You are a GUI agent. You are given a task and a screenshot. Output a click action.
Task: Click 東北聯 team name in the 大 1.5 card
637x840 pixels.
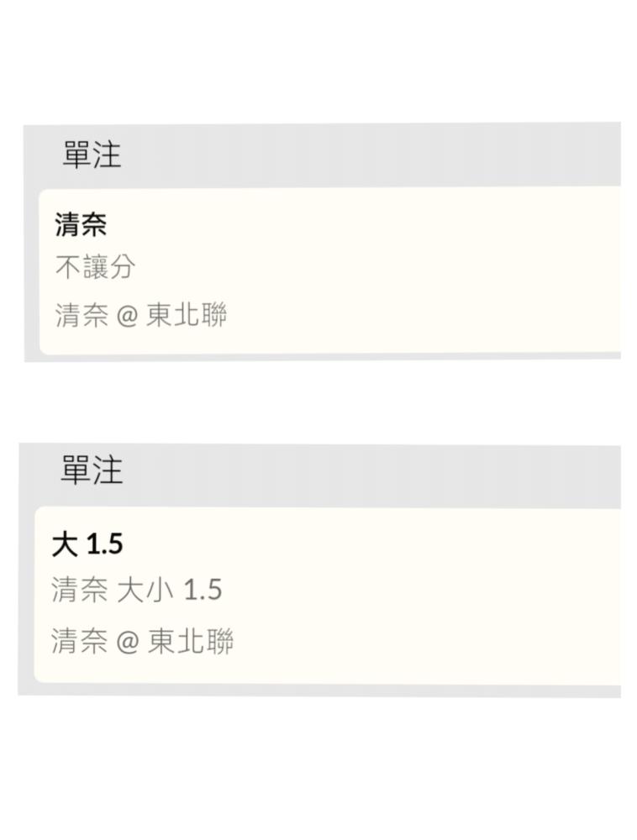pos(191,642)
